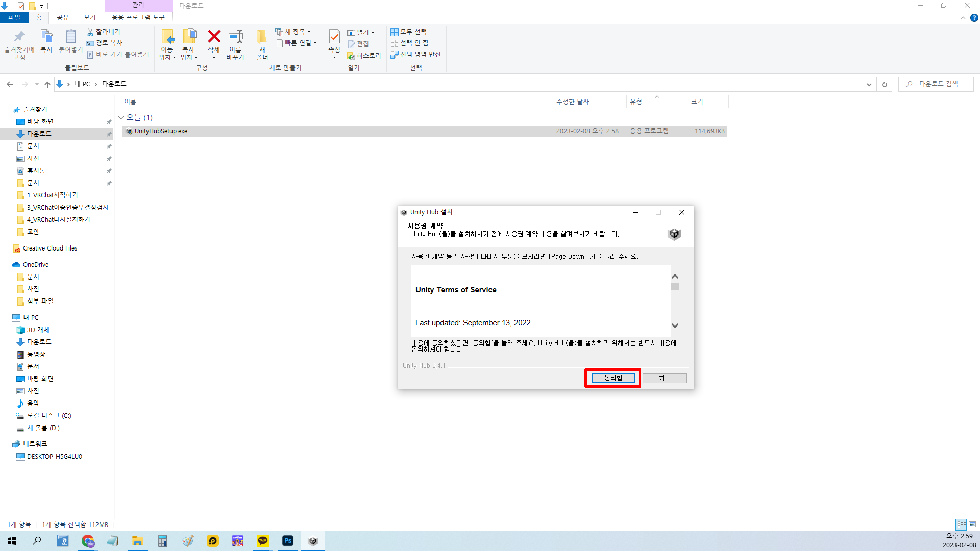Click 선택 영역 반전 (Invert selection)

415,54
